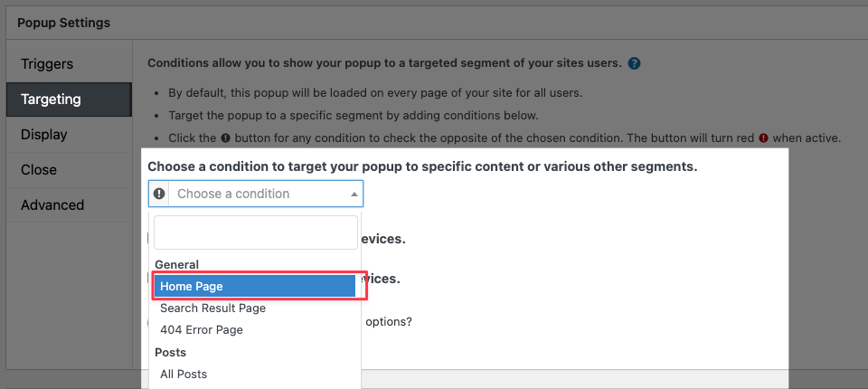Viewport: 868px width, 389px height.
Task: Click the General group label in list
Action: 177,264
